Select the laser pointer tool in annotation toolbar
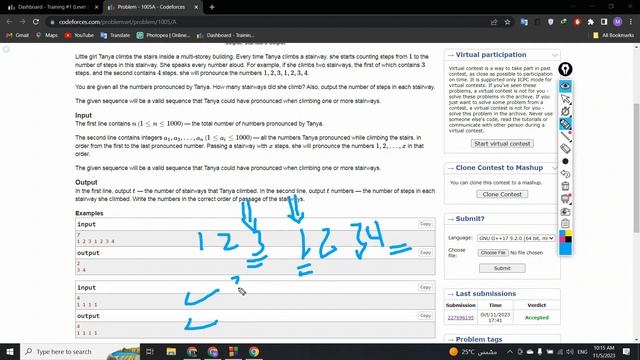 565,111
